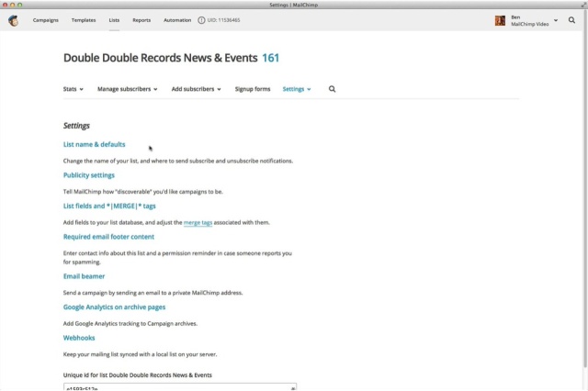
Task: Open the Reports menu
Action: pos(141,20)
